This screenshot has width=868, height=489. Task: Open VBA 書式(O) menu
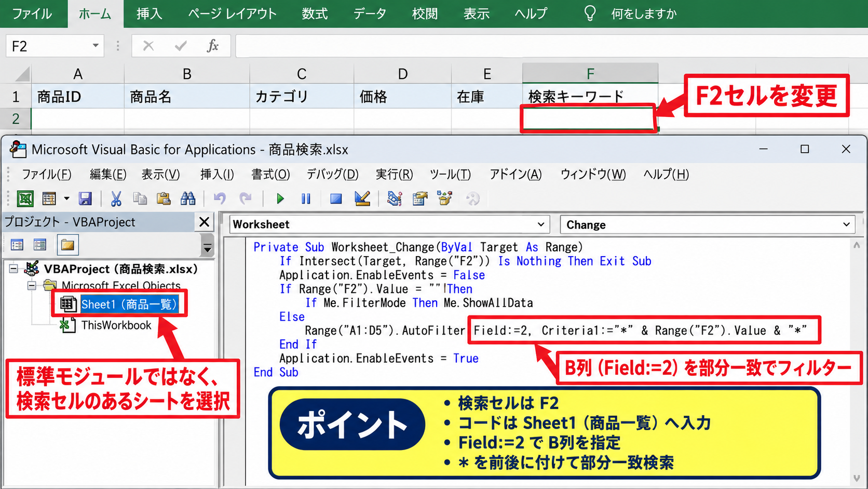pyautogui.click(x=270, y=174)
